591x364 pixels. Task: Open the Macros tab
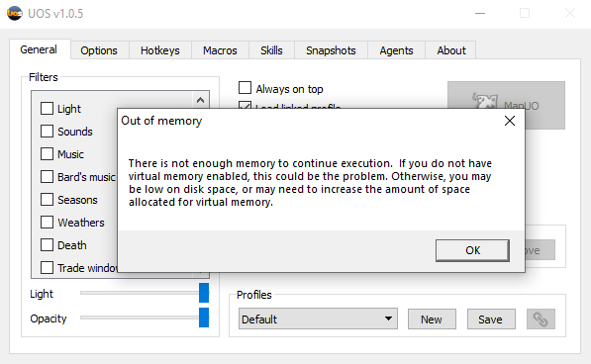(220, 50)
